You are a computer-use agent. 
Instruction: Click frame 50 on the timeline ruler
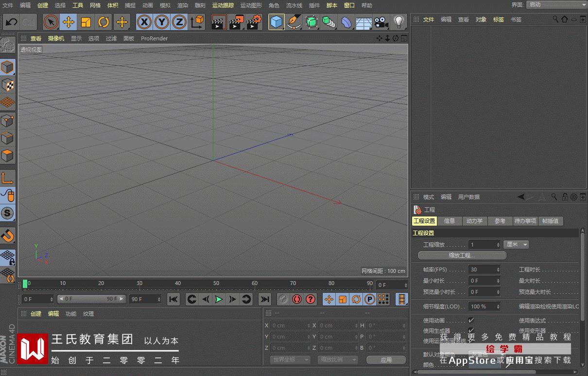(x=216, y=284)
